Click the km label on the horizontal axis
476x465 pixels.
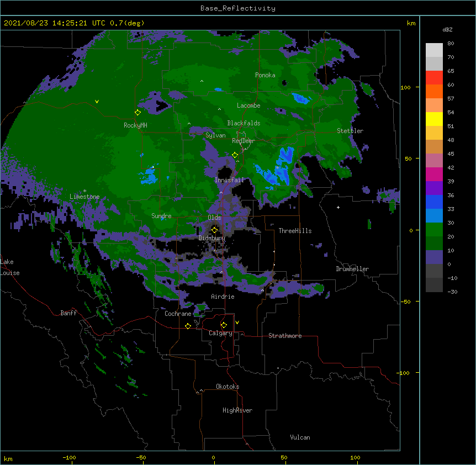pos(8,458)
